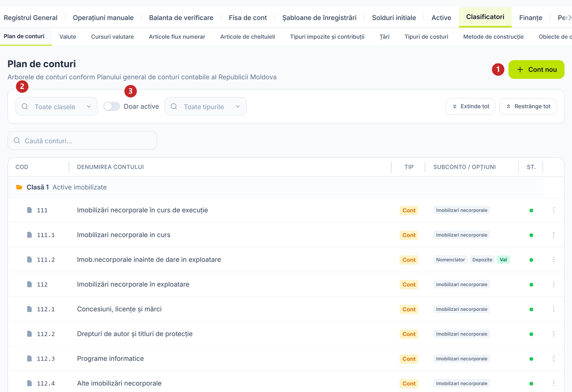Viewport: 572px width, 392px height.
Task: Click the magnifier icon in Caută conturi search
Action: click(17, 141)
